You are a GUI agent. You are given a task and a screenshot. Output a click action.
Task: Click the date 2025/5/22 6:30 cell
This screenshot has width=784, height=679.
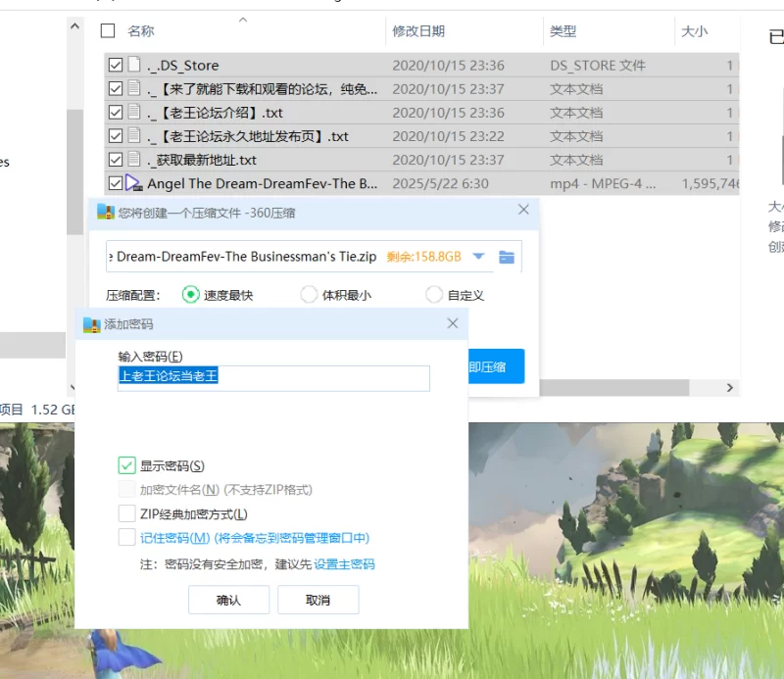[440, 183]
